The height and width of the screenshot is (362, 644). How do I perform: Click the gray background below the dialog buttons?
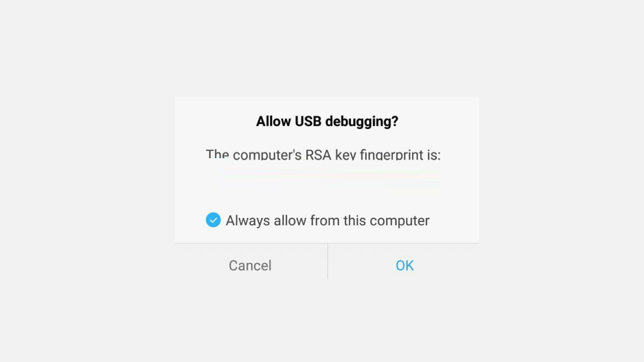pyautogui.click(x=322, y=321)
